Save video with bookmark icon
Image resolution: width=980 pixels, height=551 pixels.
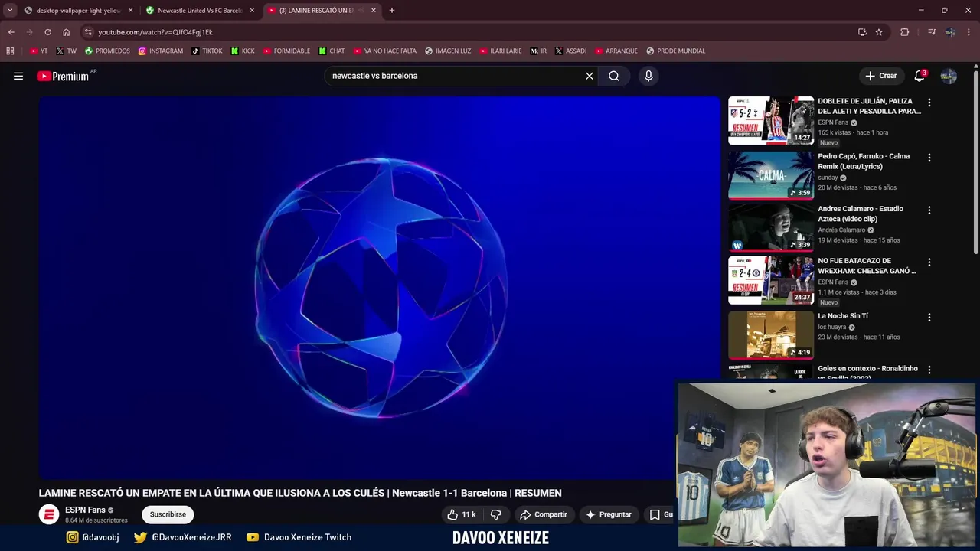(x=655, y=514)
